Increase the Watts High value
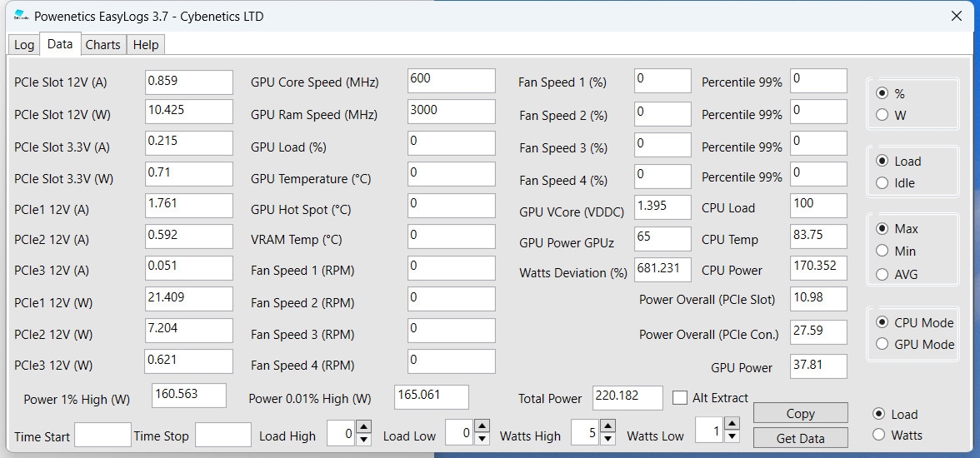This screenshot has width=980, height=458. [608, 427]
